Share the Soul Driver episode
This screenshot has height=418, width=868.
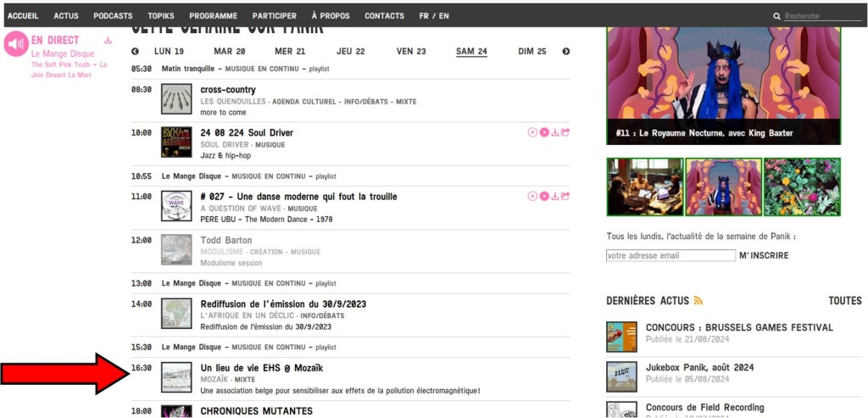coord(565,132)
